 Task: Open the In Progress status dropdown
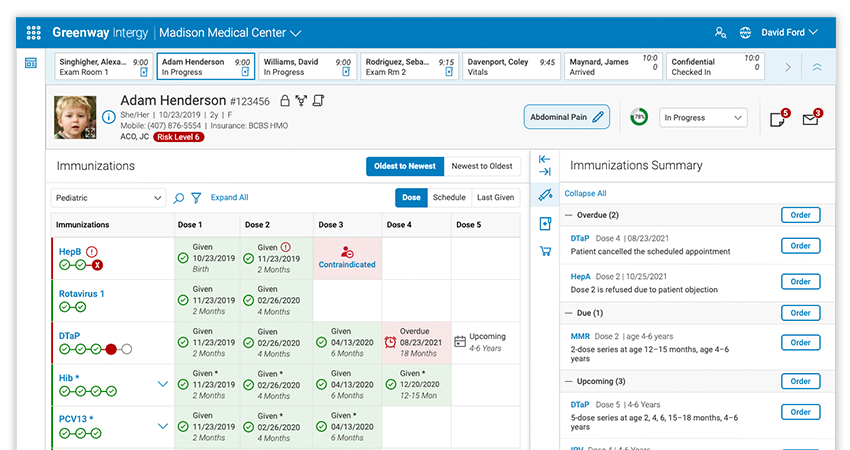coord(704,118)
